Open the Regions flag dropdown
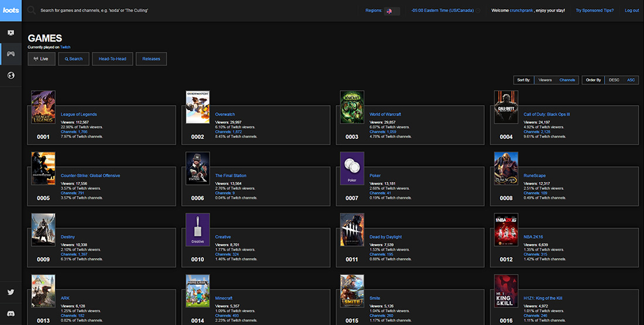The image size is (644, 325). [392, 11]
